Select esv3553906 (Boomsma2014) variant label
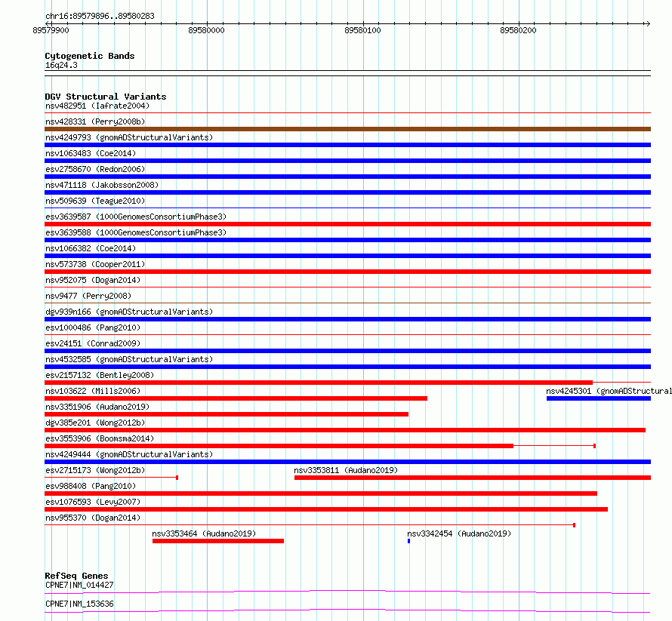The width and height of the screenshot is (672, 621). (x=100, y=438)
